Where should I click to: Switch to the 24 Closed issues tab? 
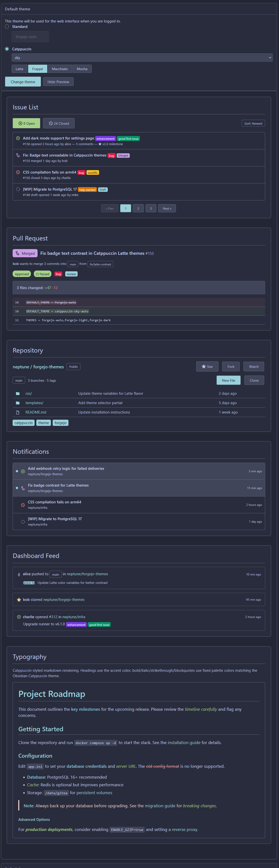[x=59, y=124]
